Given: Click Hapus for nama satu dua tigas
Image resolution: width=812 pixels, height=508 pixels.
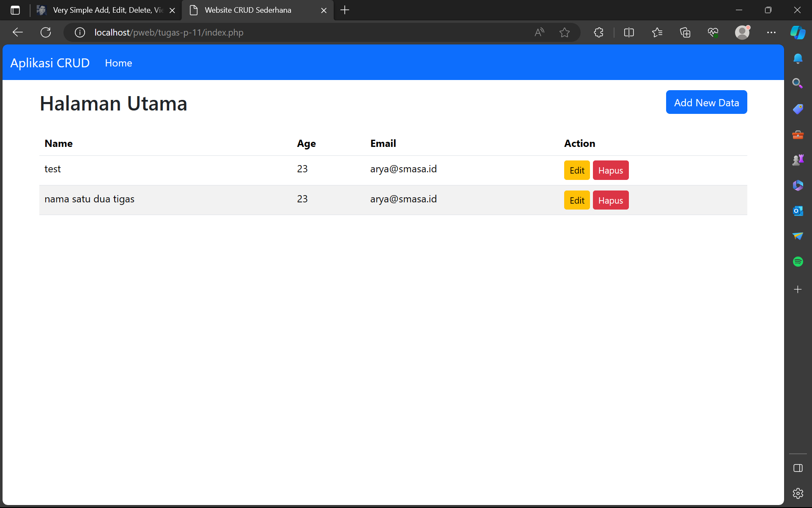Looking at the screenshot, I should pos(611,200).
